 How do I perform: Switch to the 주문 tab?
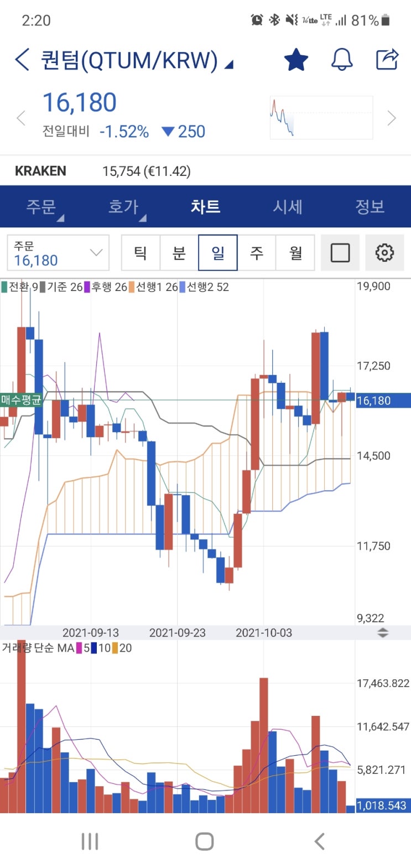[x=41, y=207]
